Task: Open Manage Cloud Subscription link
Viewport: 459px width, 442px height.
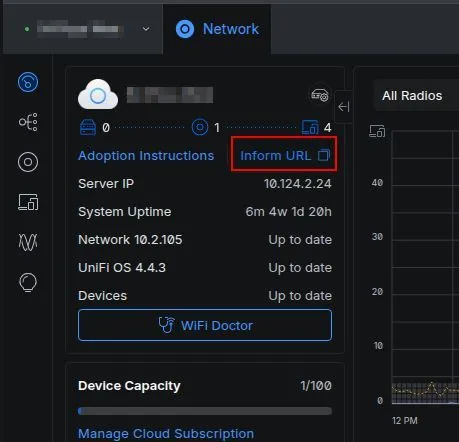Action: pyautogui.click(x=166, y=434)
